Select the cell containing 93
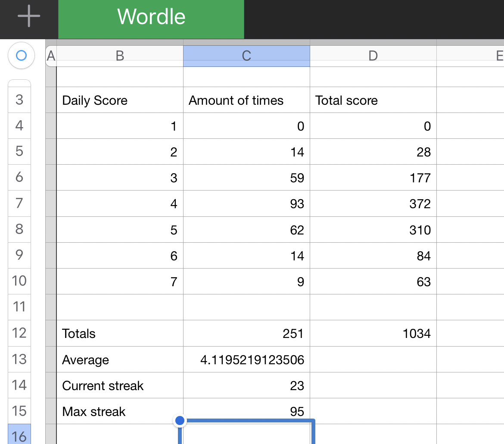The width and height of the screenshot is (504, 444). [246, 203]
